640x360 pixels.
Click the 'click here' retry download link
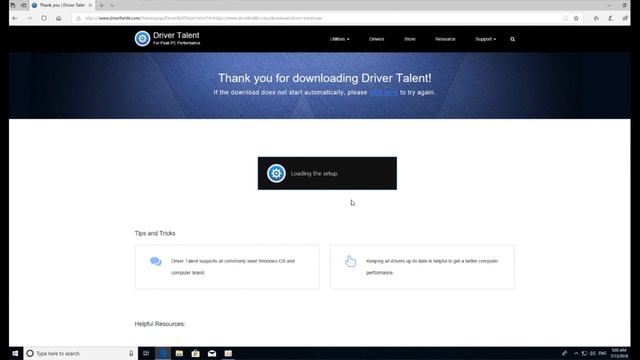[x=383, y=93]
